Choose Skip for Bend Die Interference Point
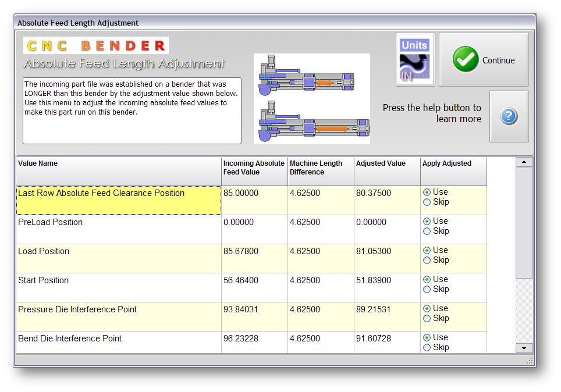 point(427,348)
